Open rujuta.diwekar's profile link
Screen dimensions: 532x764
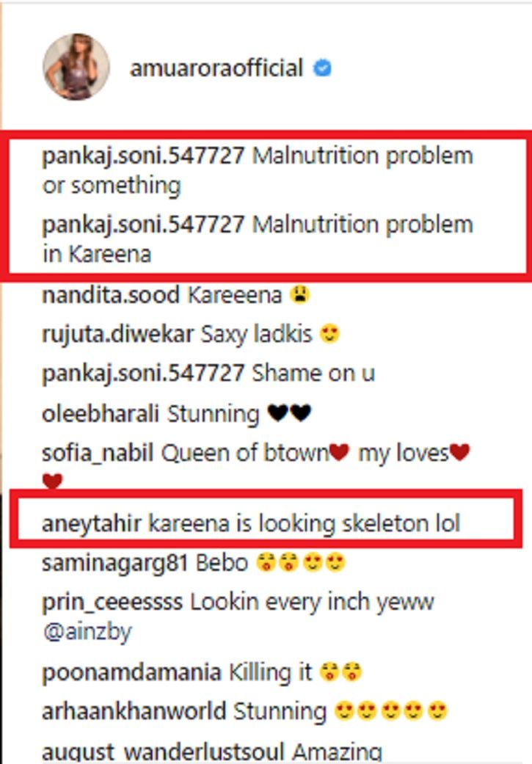[118, 335]
